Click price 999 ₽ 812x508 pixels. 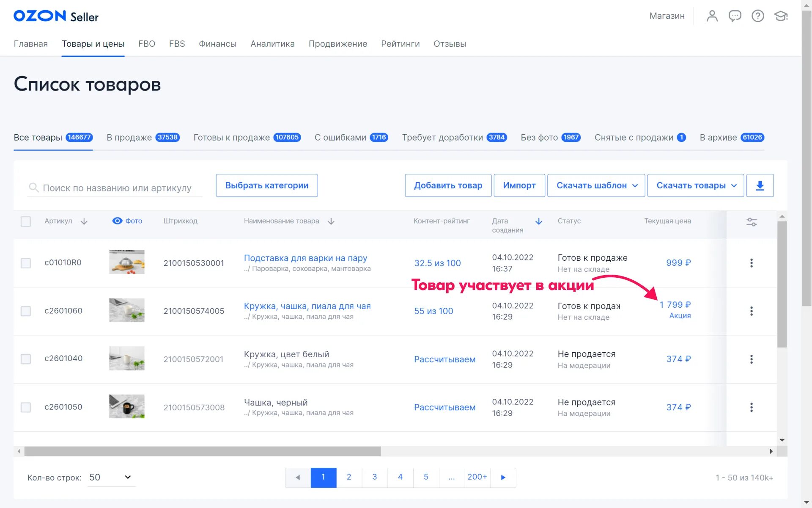(678, 263)
